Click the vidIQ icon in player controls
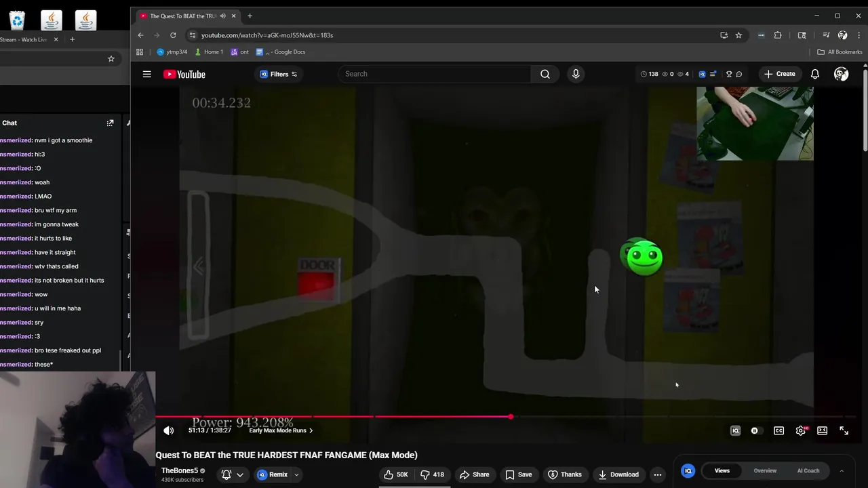Screen dimensions: 868x488 tap(735, 430)
